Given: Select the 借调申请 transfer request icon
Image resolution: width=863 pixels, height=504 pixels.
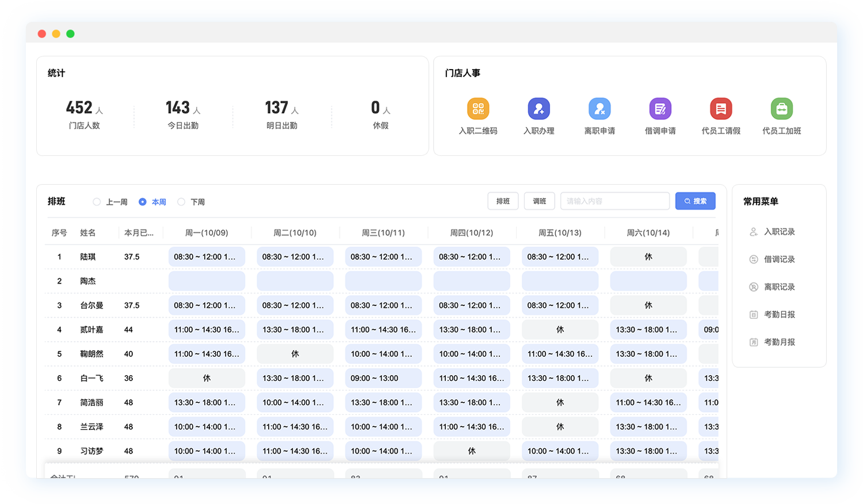Looking at the screenshot, I should pos(660,109).
